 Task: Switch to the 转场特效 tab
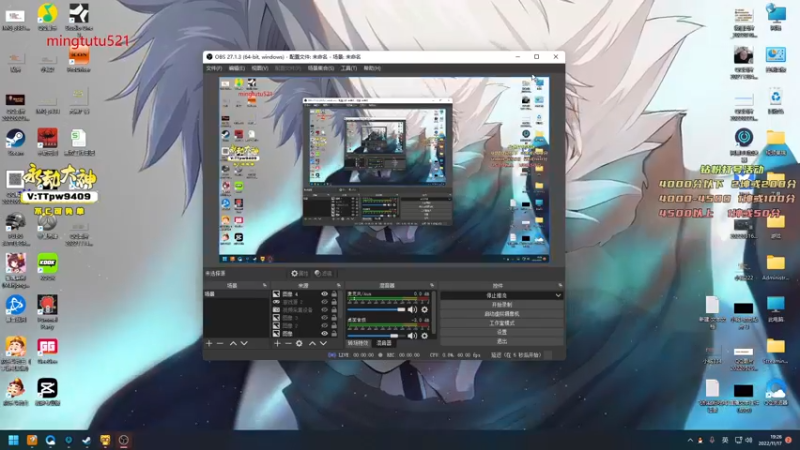point(358,343)
